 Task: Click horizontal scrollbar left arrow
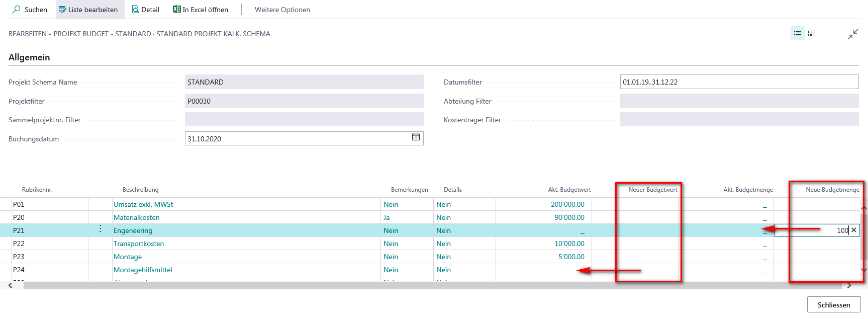click(10, 285)
